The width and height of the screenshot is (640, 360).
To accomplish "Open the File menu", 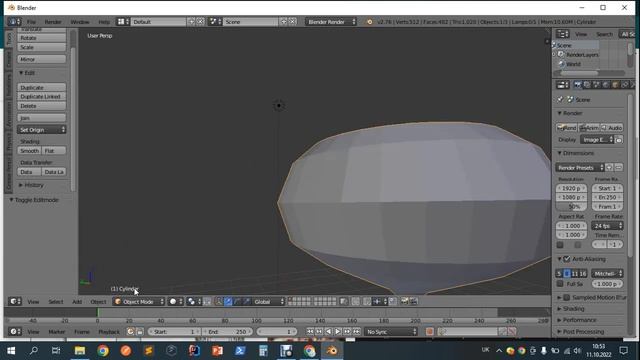I will 31,22.
